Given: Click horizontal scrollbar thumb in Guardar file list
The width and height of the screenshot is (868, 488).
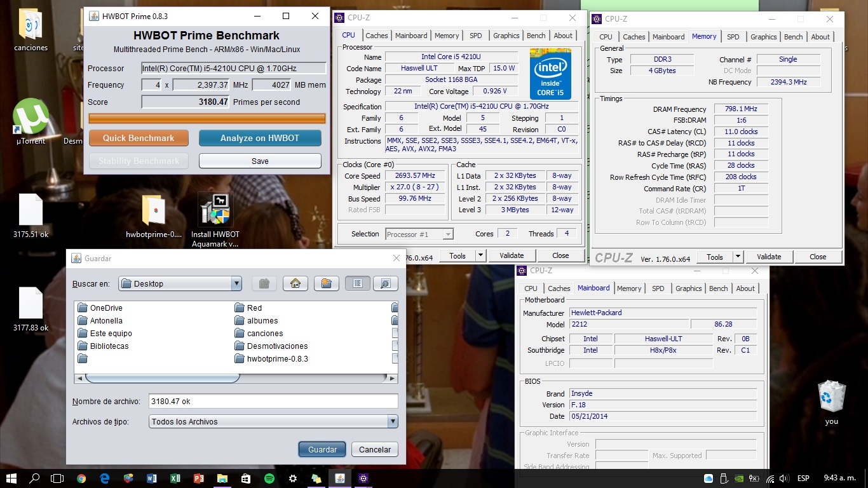Looking at the screenshot, I should (x=162, y=378).
